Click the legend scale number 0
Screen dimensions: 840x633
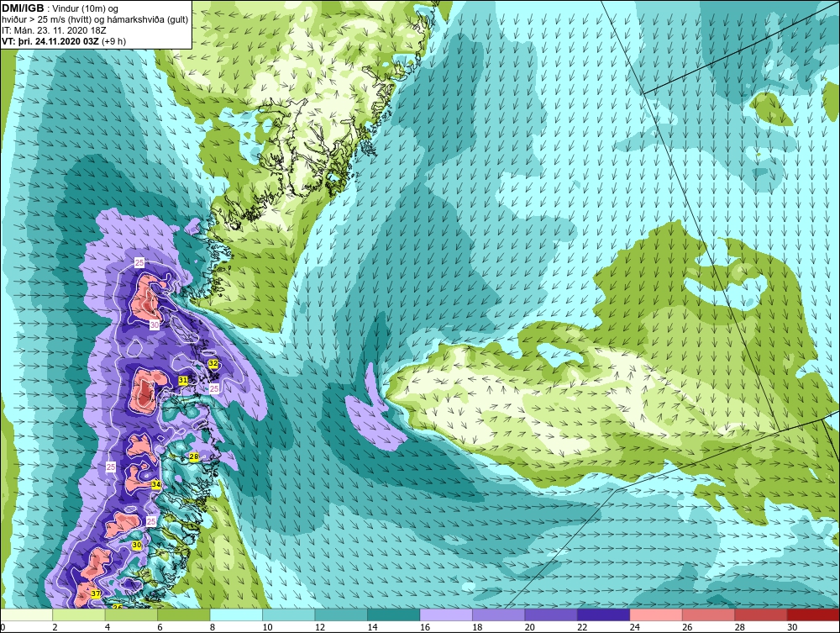pos(3,627)
